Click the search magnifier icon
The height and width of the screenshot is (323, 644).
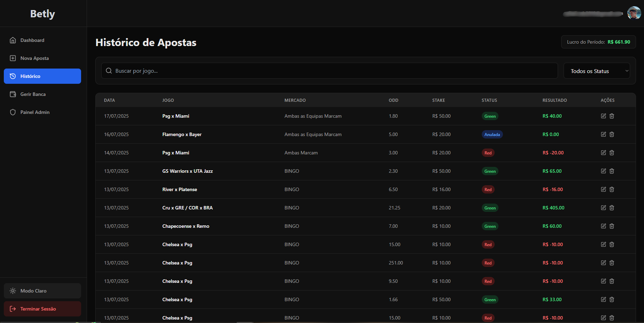coord(109,71)
